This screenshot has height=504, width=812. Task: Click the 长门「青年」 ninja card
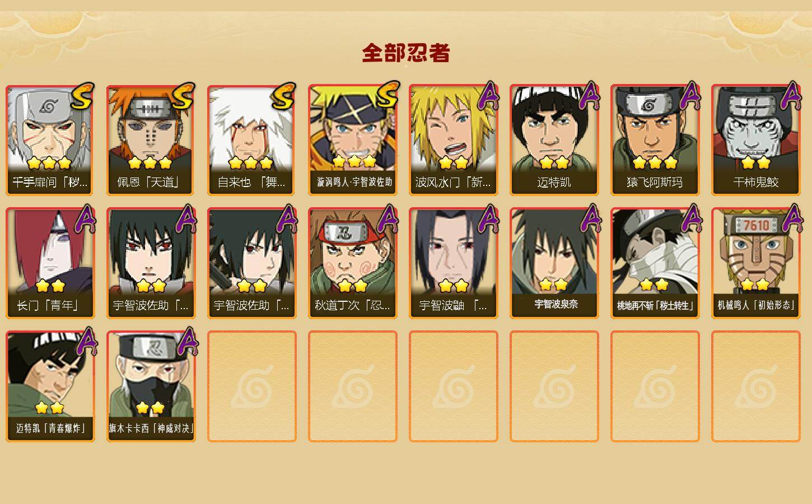[x=50, y=263]
